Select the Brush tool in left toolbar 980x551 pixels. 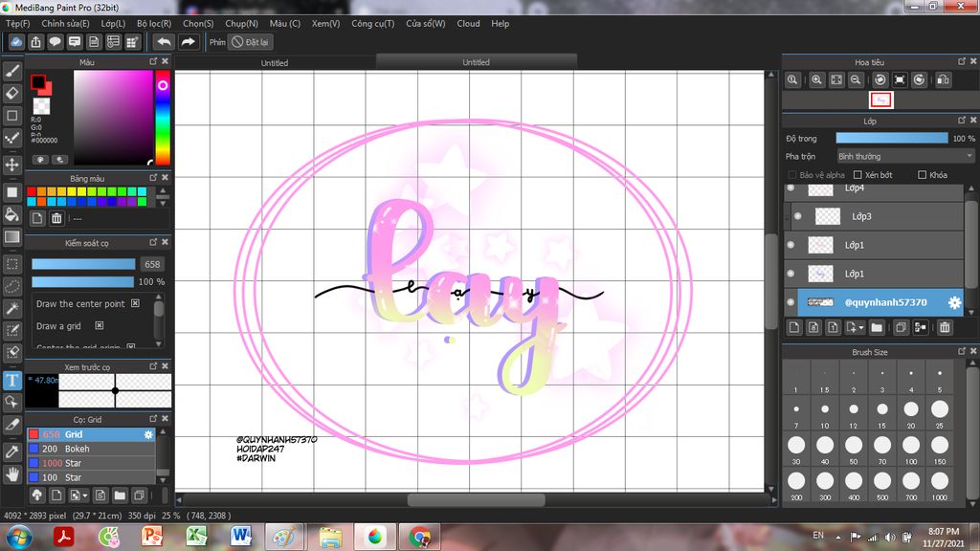(x=11, y=71)
